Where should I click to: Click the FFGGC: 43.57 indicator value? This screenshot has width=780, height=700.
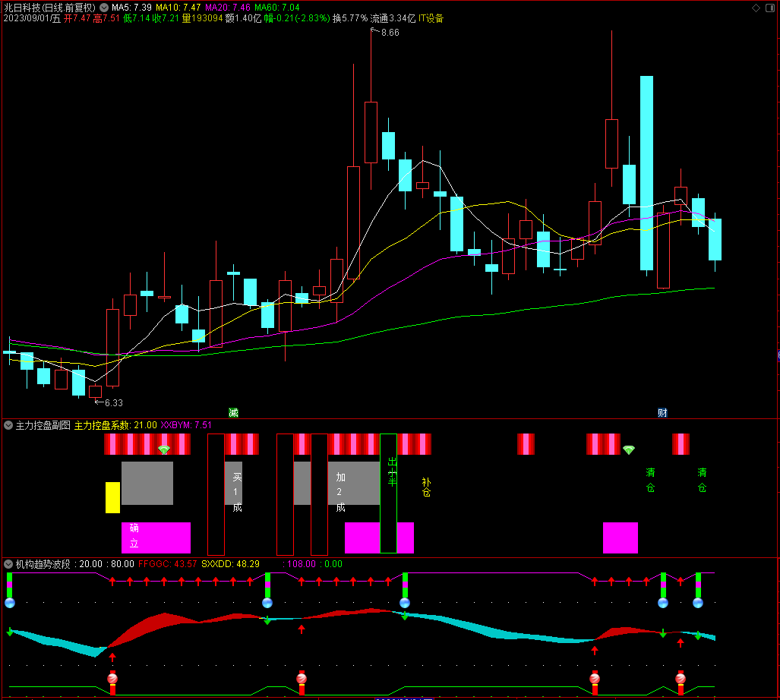[168, 564]
